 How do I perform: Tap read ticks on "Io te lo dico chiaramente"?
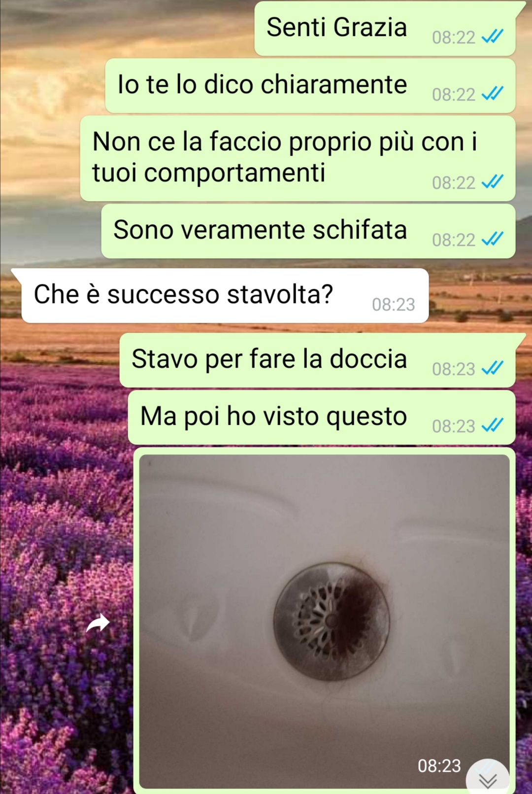pos(492,94)
